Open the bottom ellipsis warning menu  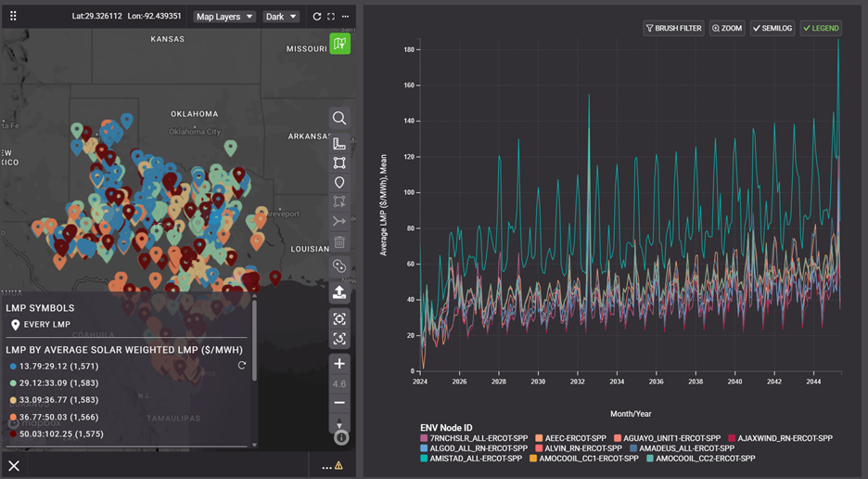pyautogui.click(x=332, y=466)
